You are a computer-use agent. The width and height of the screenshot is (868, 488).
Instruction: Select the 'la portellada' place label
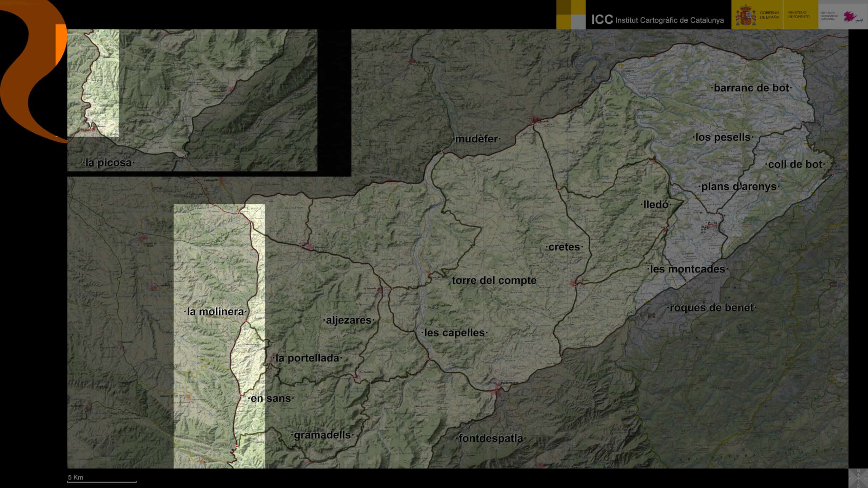[x=307, y=358]
